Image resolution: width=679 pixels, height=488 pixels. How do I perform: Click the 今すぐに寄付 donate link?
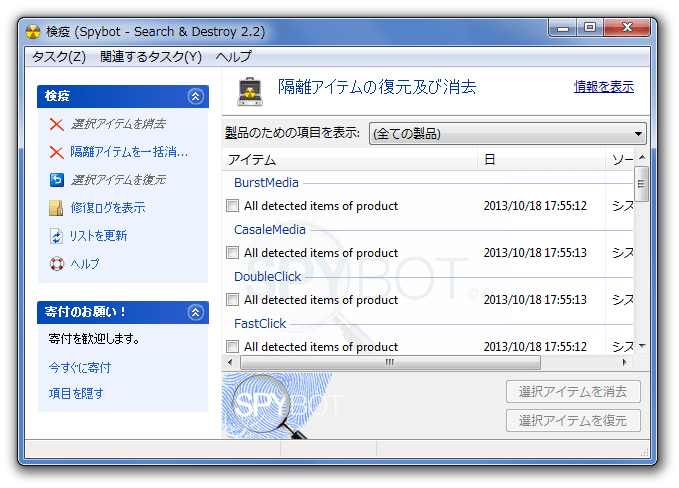coord(80,368)
